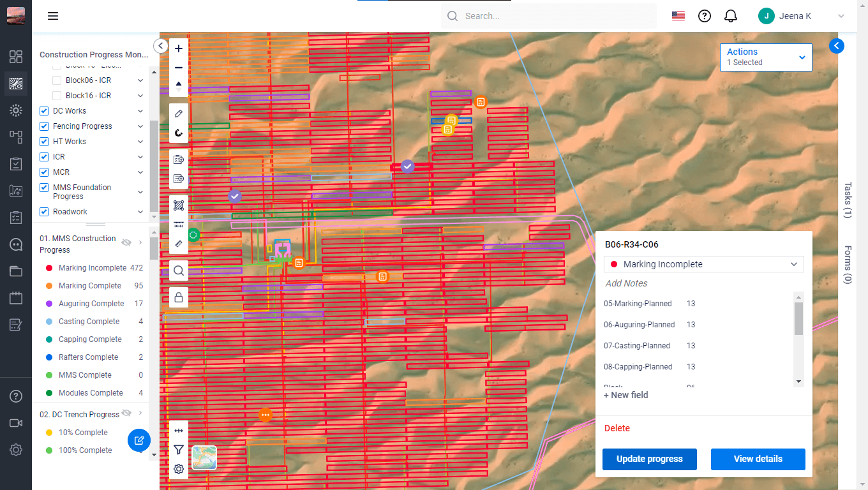
Task: Change language via US flag icon
Action: tap(678, 16)
